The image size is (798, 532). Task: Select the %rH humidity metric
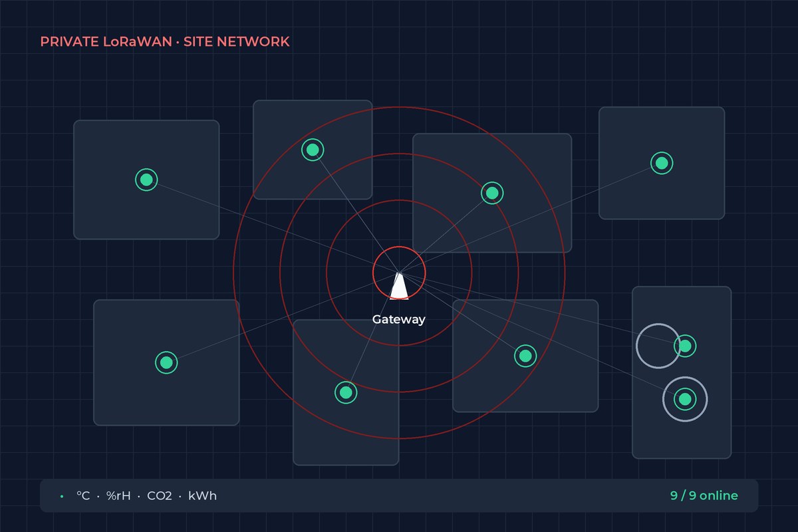click(x=118, y=495)
